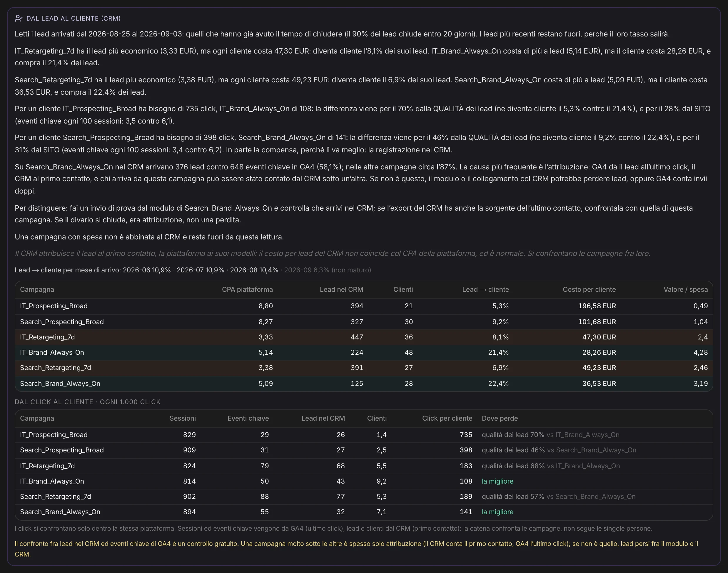The height and width of the screenshot is (573, 728).
Task: Click the heading DAL CLICK AL CLIENTE · OGNI 1.000 CLICK
Action: [88, 402]
